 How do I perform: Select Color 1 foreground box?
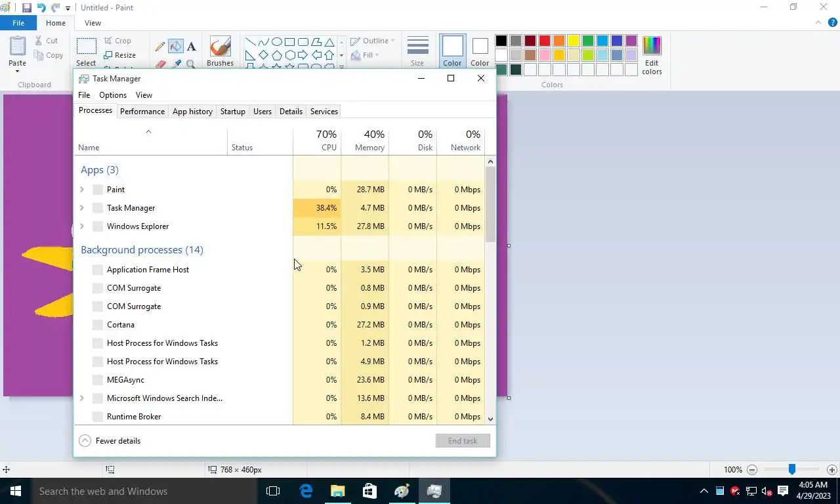point(452,51)
